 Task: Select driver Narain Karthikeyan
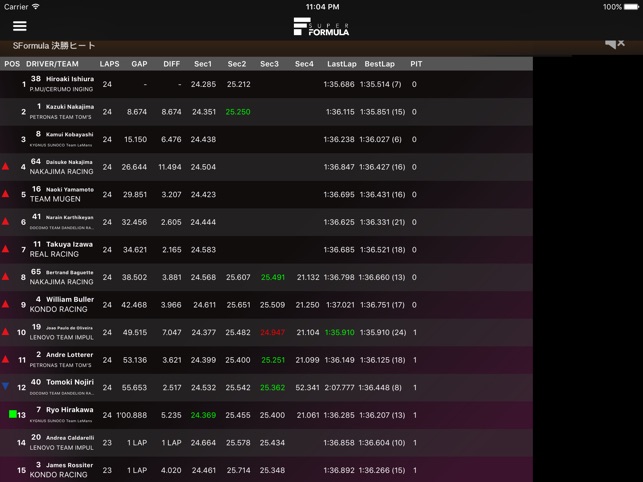(70, 217)
